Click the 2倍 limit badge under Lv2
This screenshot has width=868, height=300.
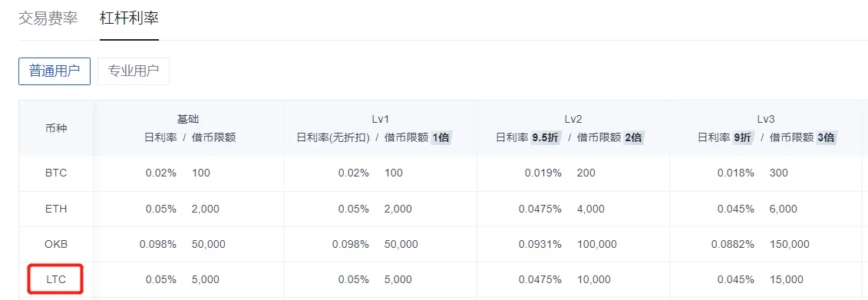(633, 138)
